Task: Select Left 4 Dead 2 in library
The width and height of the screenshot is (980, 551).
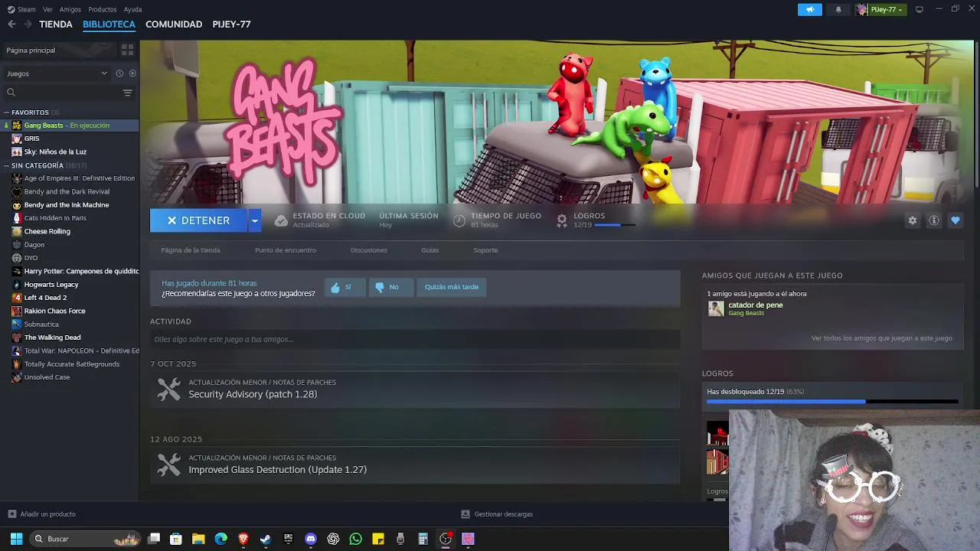Action: click(45, 298)
